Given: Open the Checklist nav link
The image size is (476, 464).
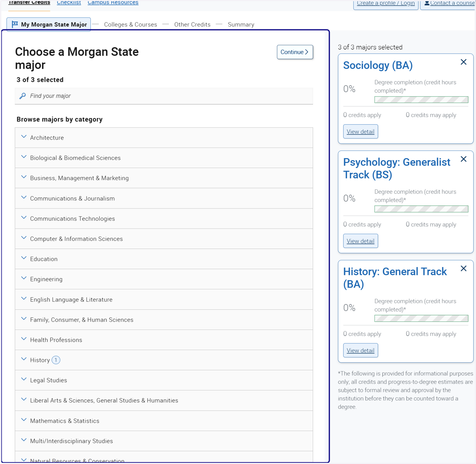Looking at the screenshot, I should [69, 2].
